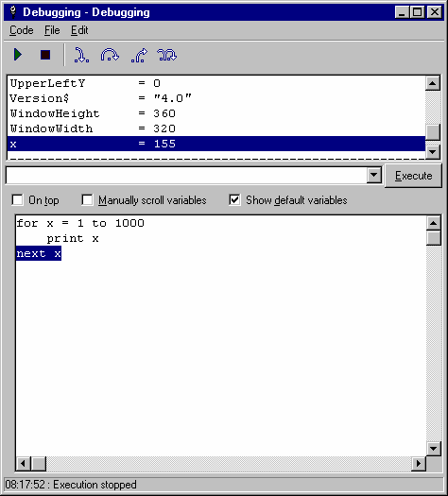Image resolution: width=448 pixels, height=496 pixels.
Task: Select the UpperLeftY = 0 row
Action: 216,83
